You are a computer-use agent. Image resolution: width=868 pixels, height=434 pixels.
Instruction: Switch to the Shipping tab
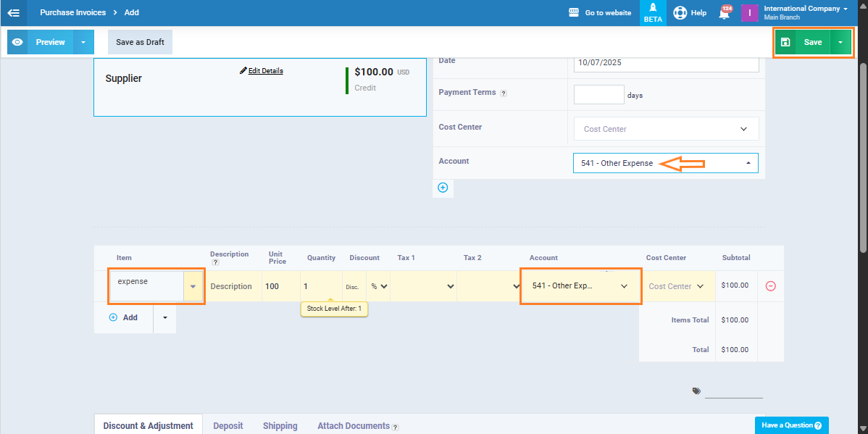[x=280, y=426]
